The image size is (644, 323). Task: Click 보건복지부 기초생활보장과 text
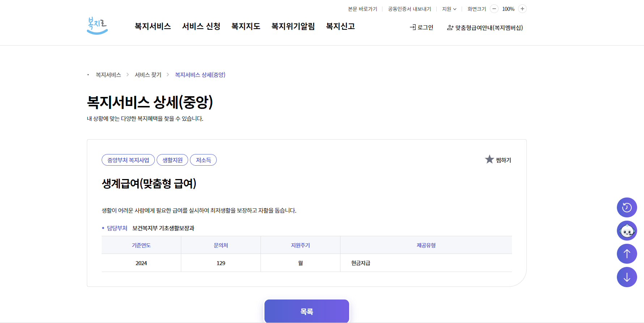(163, 228)
